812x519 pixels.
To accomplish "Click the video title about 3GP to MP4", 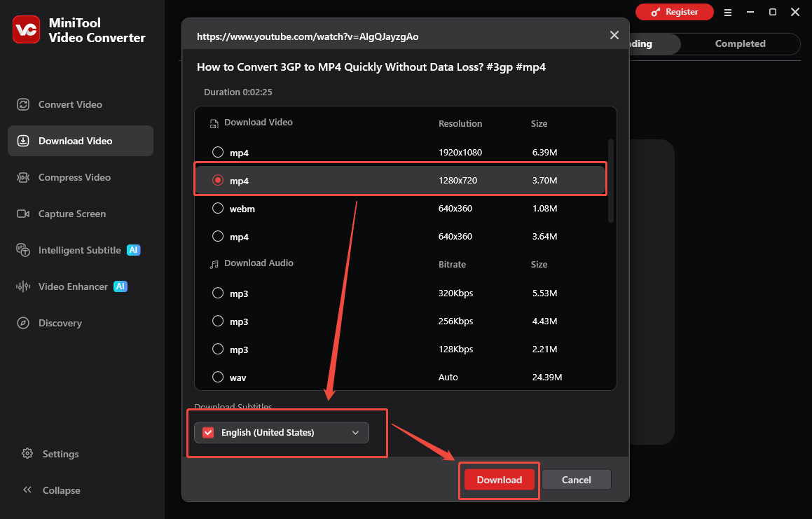I will tap(371, 67).
